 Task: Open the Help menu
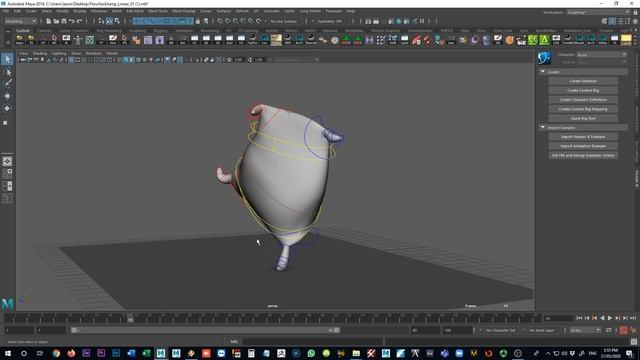351,11
